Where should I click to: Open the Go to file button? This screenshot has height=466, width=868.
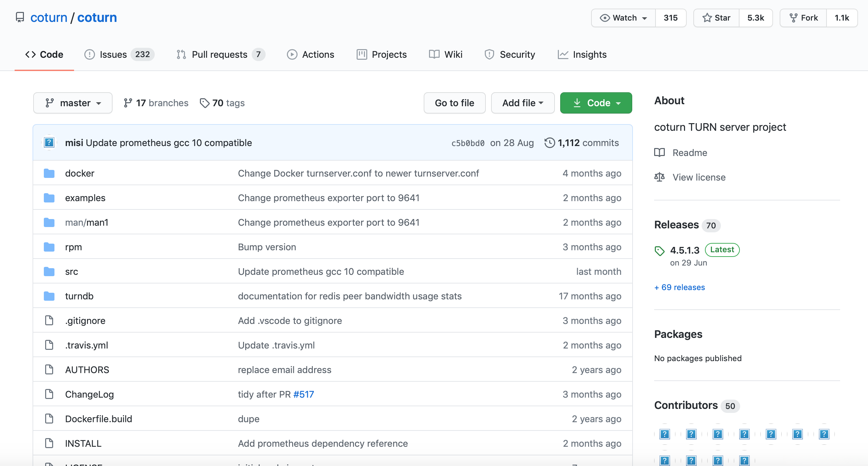(454, 103)
